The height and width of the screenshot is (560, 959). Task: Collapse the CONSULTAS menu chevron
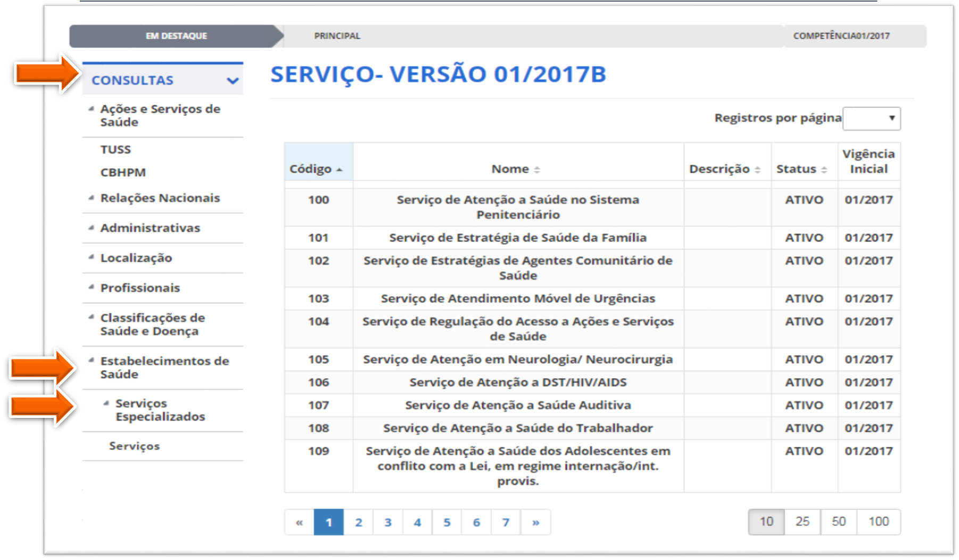pyautogui.click(x=232, y=81)
